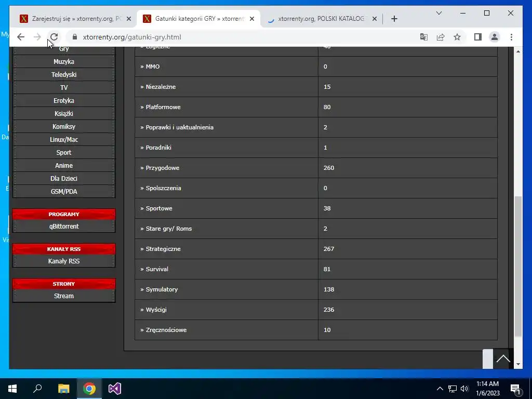This screenshot has height=399, width=532.
Task: Open the Poradniki genre
Action: [158, 148]
